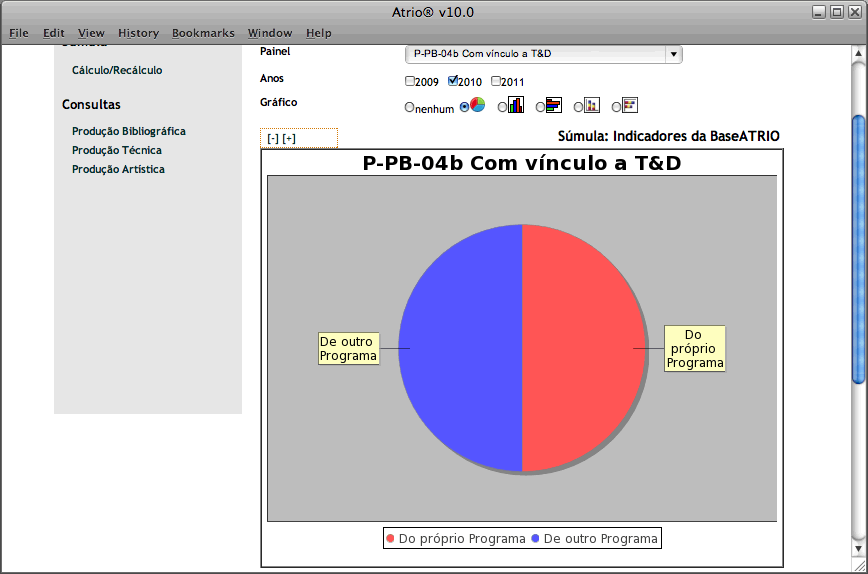
Task: Click the blue legend dot for De outro Programa
Action: [535, 539]
